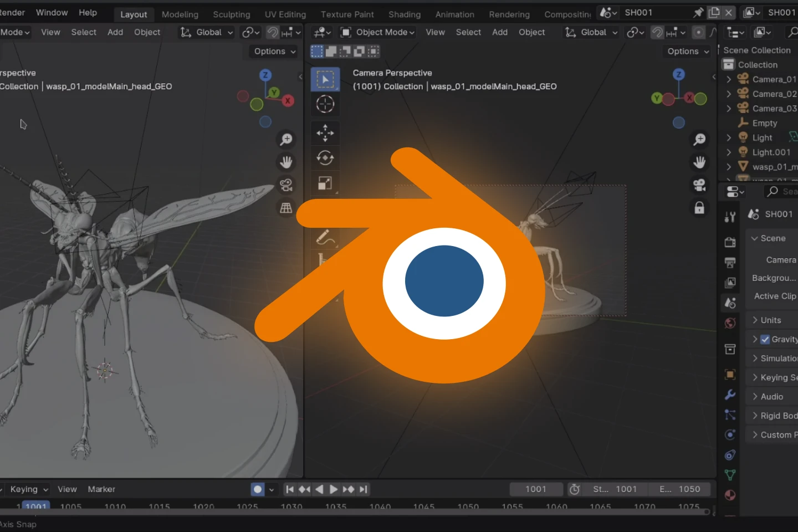This screenshot has width=798, height=532.
Task: Switch to the Shading workspace tab
Action: click(x=405, y=14)
